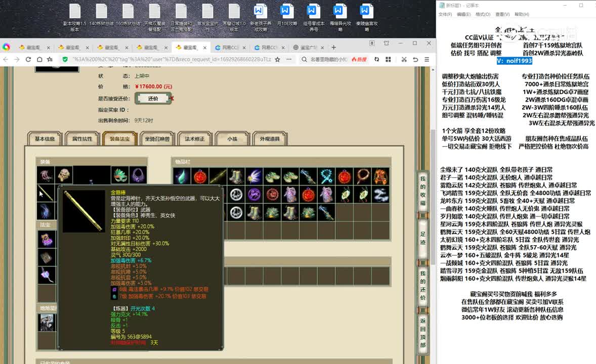
Task: Click the 热搜 hot search button
Action: click(x=359, y=59)
